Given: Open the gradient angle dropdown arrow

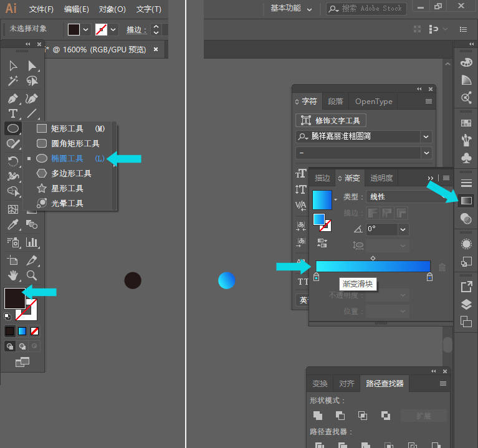Looking at the screenshot, I should 403,229.
